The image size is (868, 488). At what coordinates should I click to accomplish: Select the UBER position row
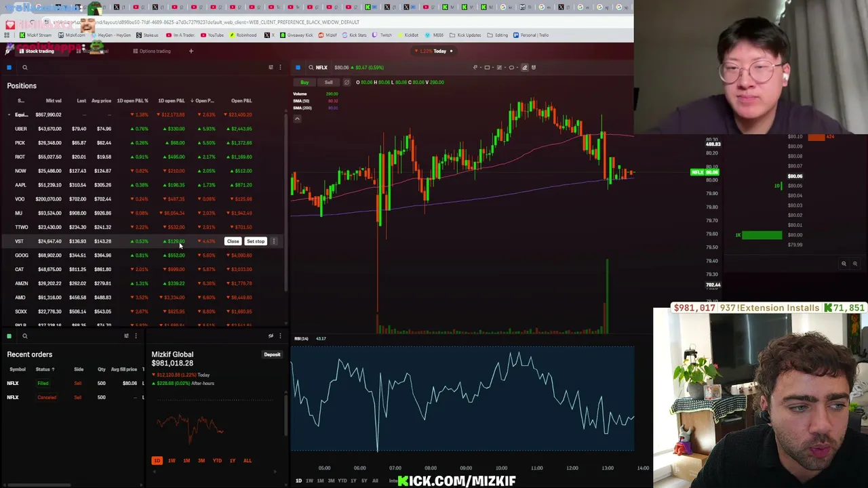[142, 129]
